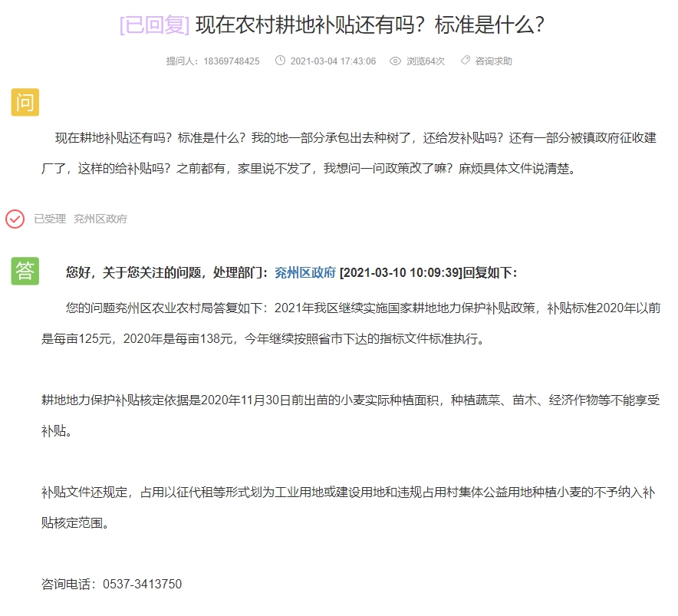Image resolution: width=678 pixels, height=616 pixels.
Task: Click the consultation phone number 0537-3413750
Action: pos(142,583)
